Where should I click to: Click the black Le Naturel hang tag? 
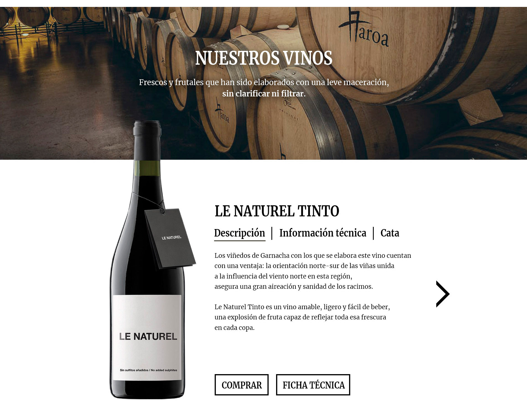point(170,239)
